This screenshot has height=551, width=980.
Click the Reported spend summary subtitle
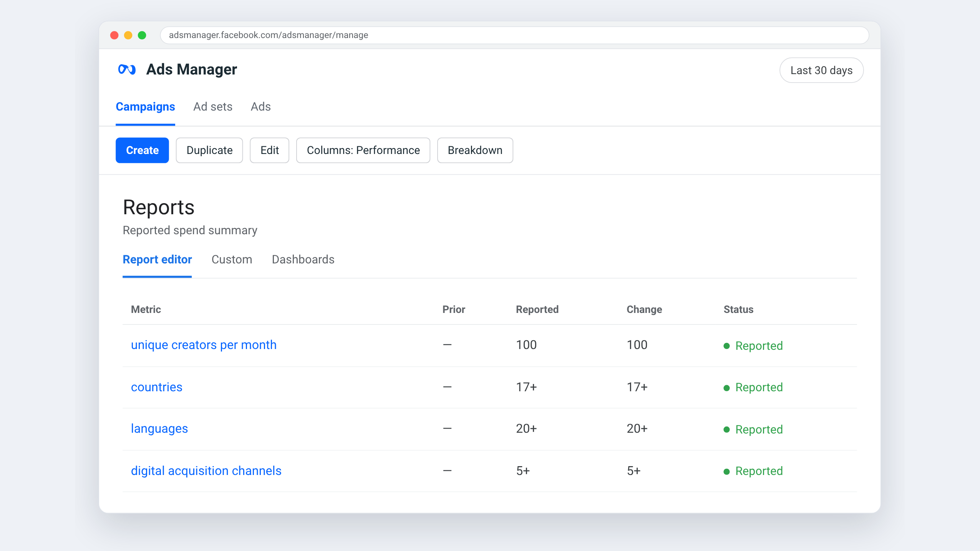click(x=190, y=230)
